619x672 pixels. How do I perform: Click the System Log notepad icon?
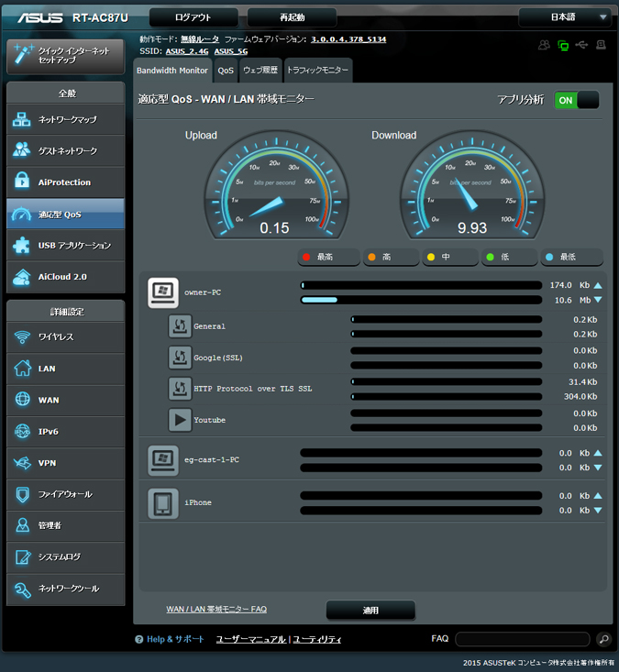23,556
